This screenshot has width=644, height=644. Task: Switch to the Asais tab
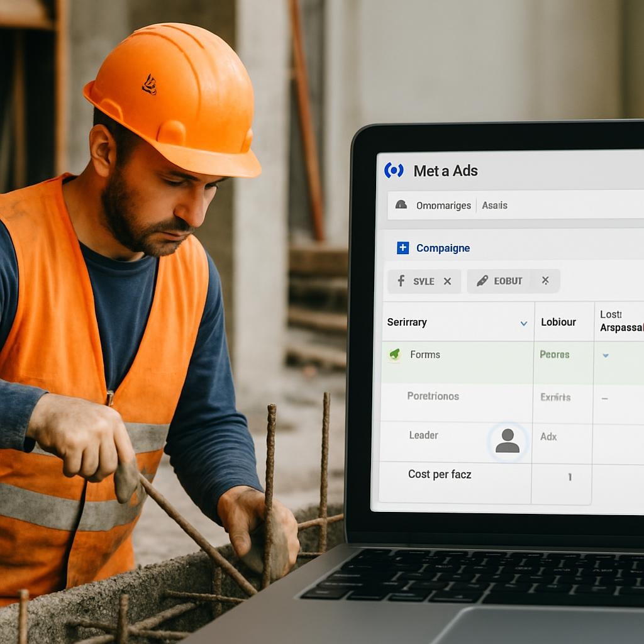click(494, 206)
